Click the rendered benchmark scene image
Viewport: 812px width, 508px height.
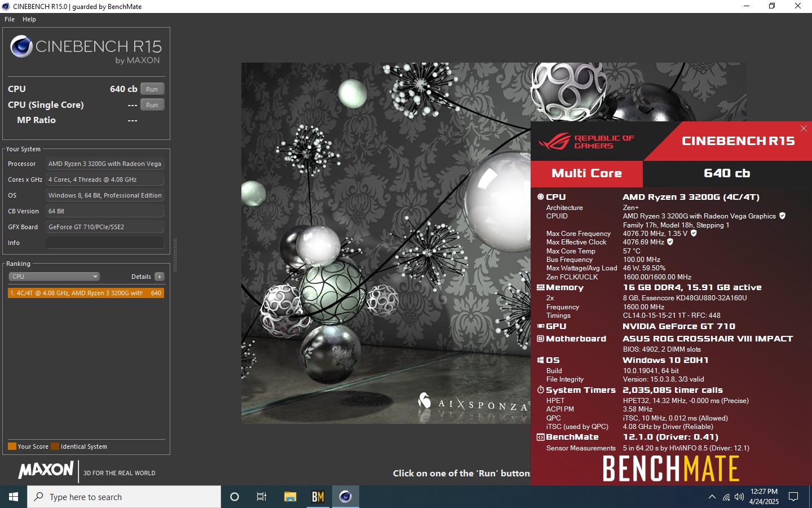(386, 243)
